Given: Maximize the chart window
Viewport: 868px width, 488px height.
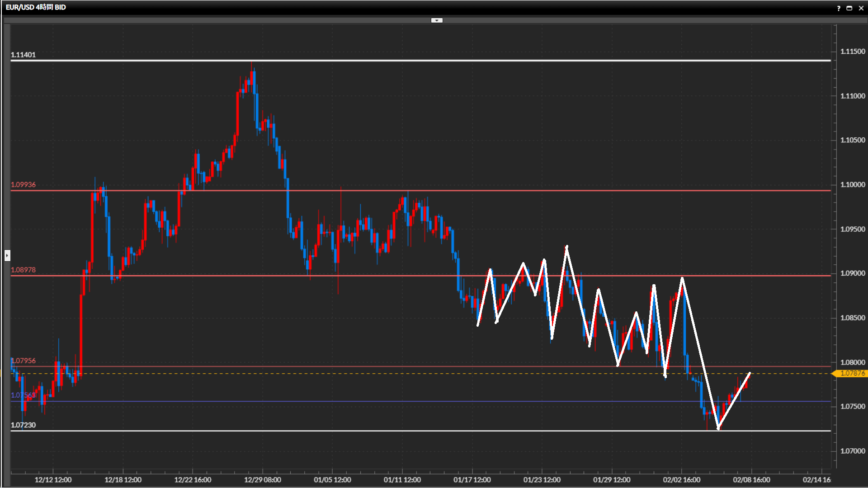Looking at the screenshot, I should point(849,8).
